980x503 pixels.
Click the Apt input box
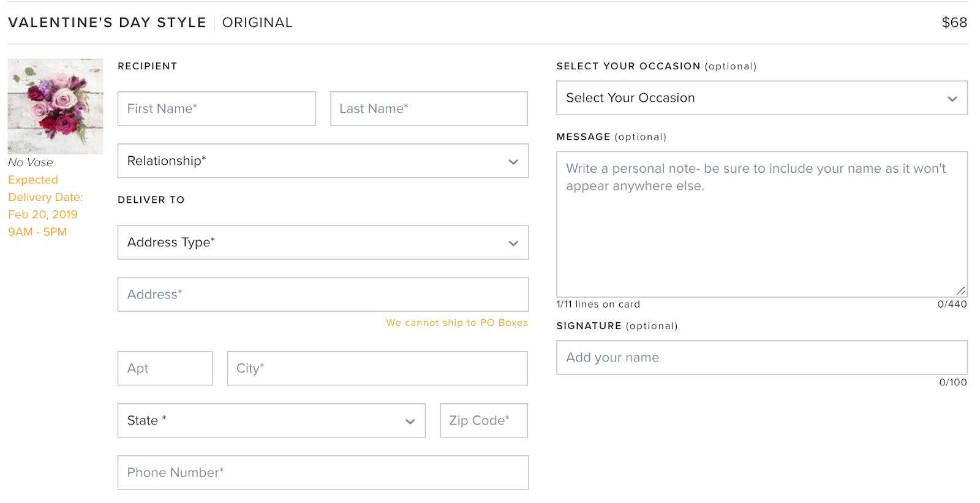[165, 368]
